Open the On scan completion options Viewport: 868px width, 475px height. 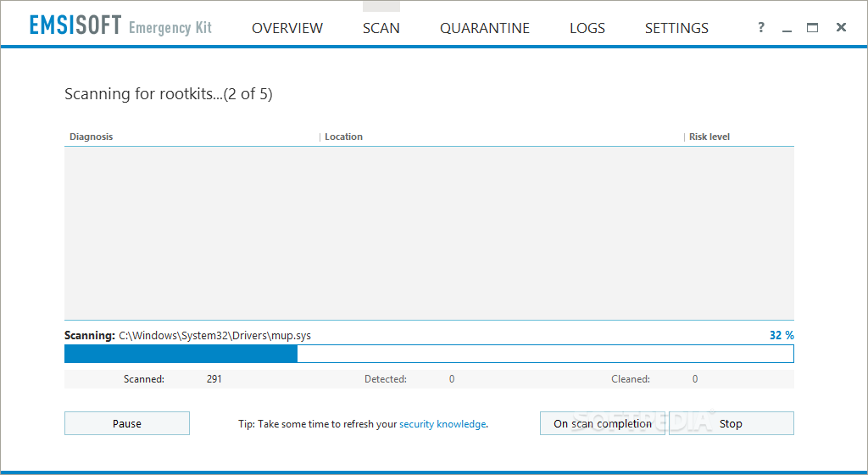point(603,423)
